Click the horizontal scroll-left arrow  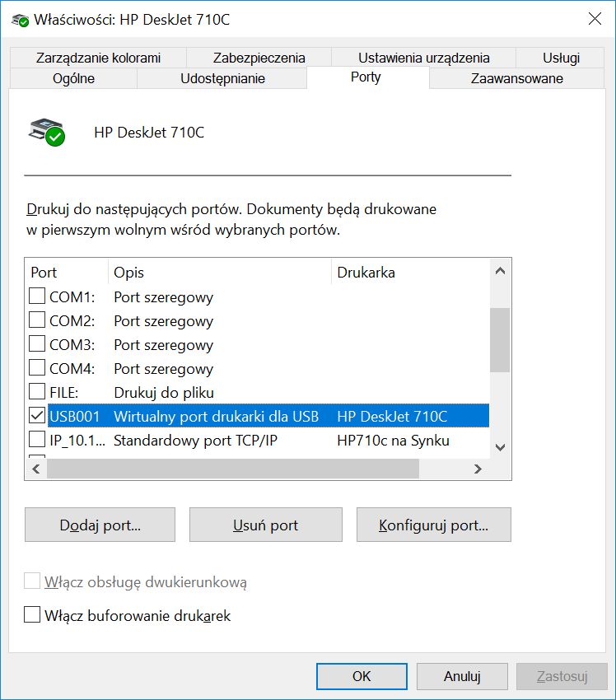click(x=36, y=469)
